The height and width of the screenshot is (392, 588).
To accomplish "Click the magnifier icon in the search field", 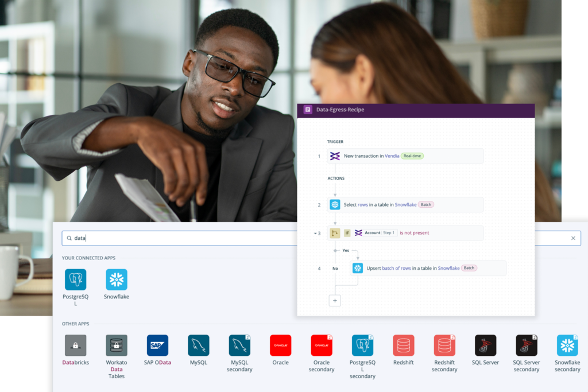I will click(69, 238).
